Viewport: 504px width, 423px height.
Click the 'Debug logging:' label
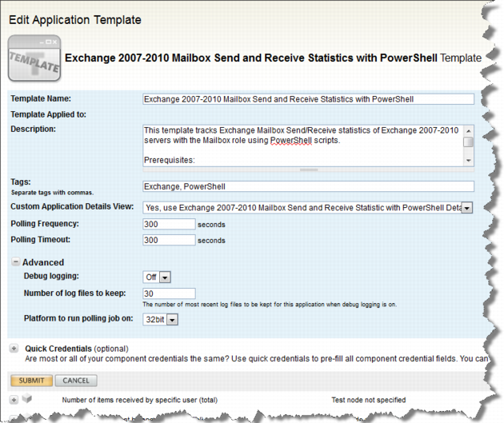click(51, 276)
